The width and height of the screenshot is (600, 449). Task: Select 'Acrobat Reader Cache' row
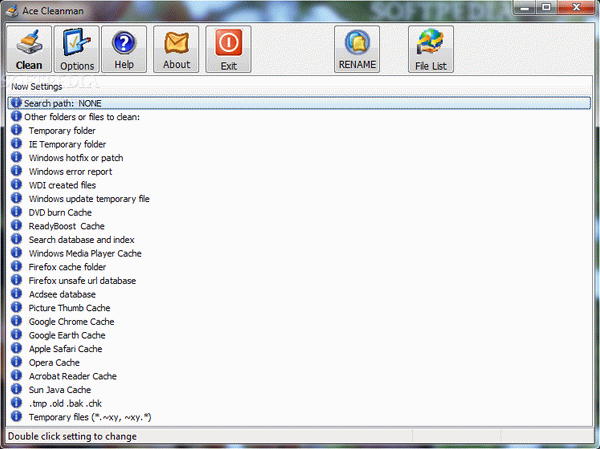click(x=299, y=376)
